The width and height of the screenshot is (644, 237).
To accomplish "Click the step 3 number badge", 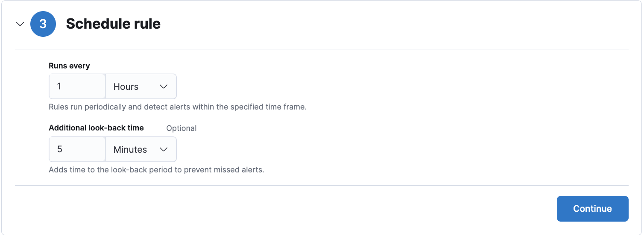I will point(43,24).
